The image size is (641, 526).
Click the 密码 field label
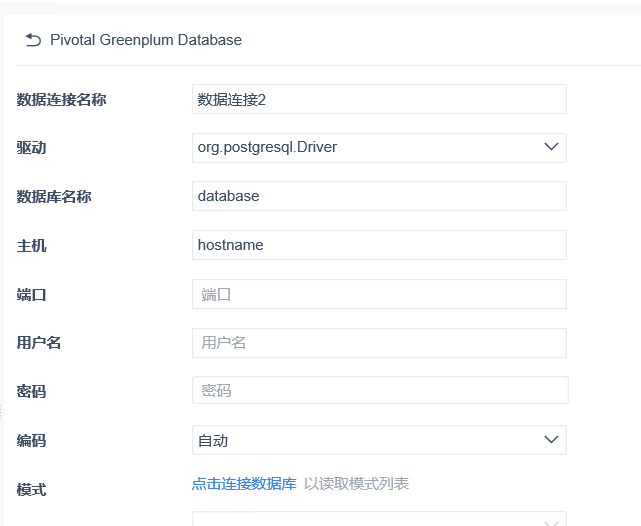click(x=31, y=392)
